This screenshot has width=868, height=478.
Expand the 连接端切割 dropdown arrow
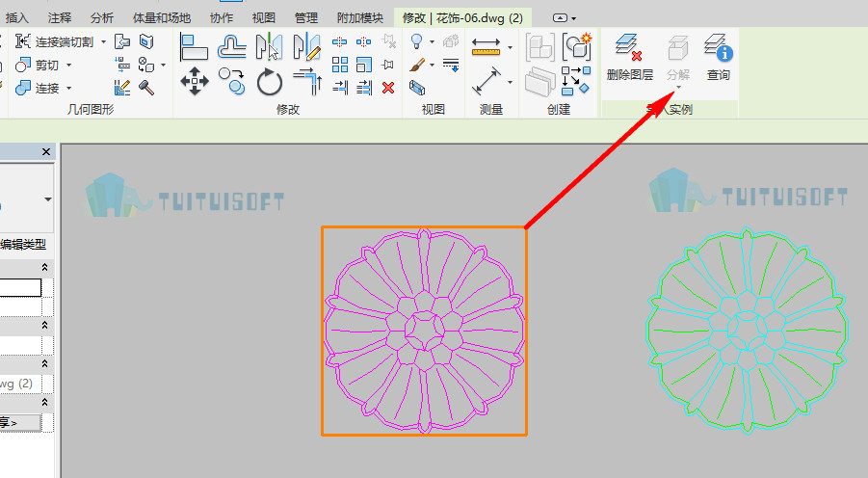point(103,42)
